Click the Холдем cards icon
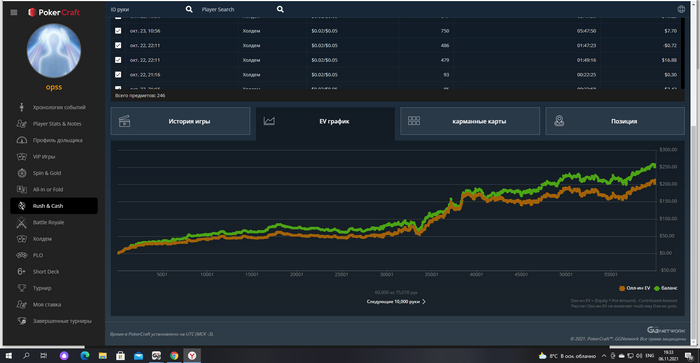 pyautogui.click(x=21, y=239)
